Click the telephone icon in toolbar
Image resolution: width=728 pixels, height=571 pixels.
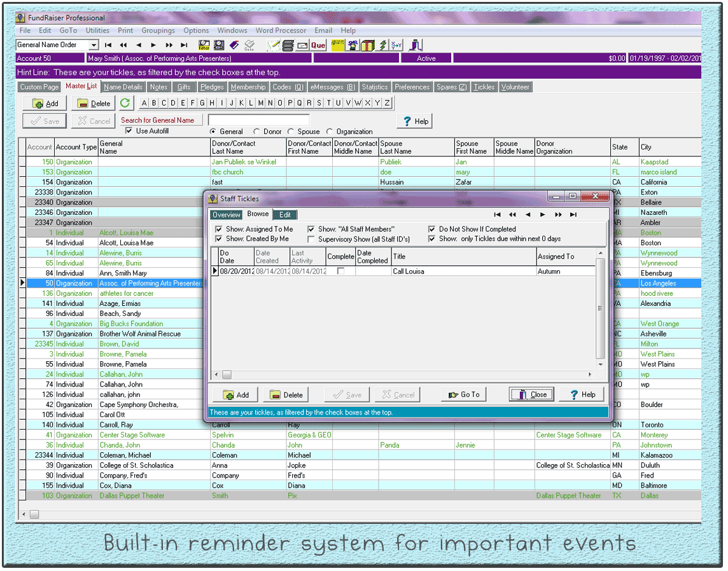coord(353,45)
